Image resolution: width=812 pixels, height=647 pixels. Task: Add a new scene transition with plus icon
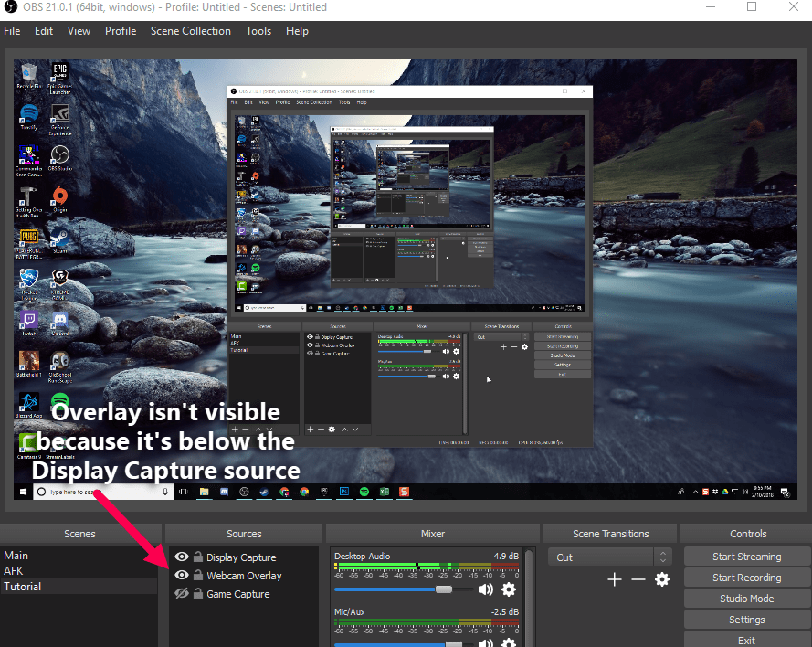(614, 579)
